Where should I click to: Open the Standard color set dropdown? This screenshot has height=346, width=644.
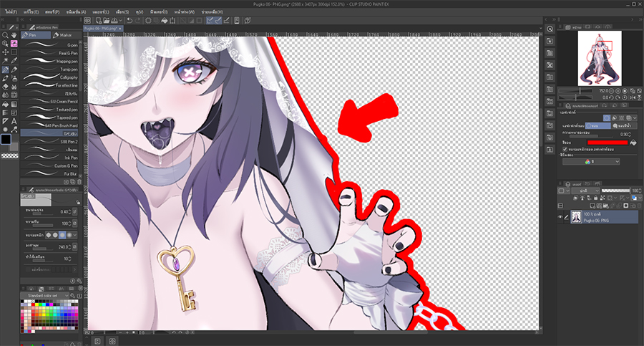(45, 295)
